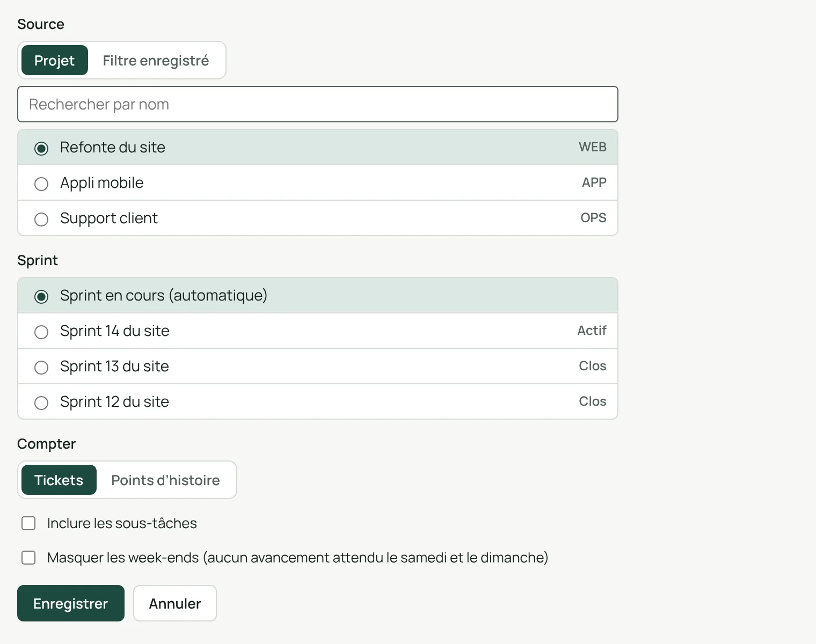Viewport: 816px width, 644px height.
Task: Click the OPS project key text
Action: pos(593,218)
